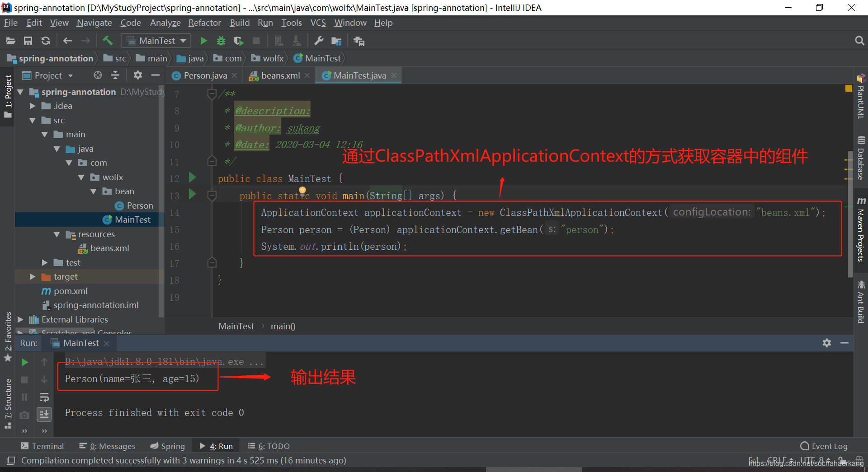Open the Event Log
868x472 pixels.
click(x=824, y=446)
